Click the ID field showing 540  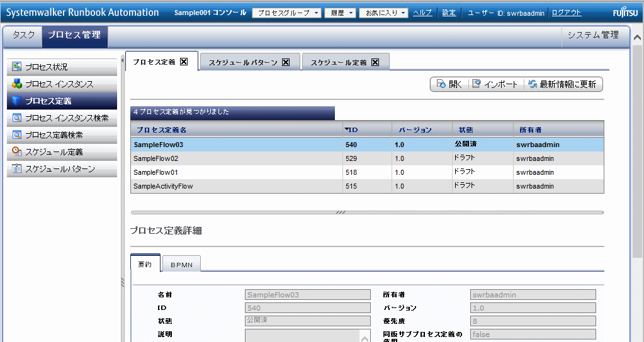(x=308, y=308)
